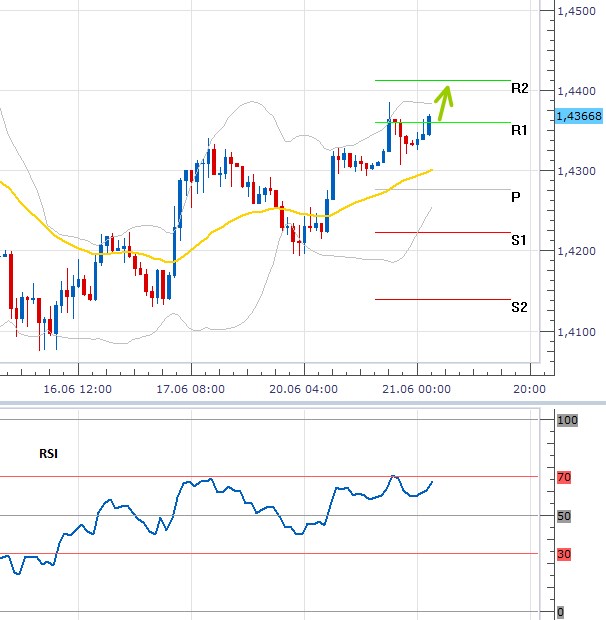Click the RSI 100 scale value
Viewport: 606px width, 620px height.
(568, 420)
